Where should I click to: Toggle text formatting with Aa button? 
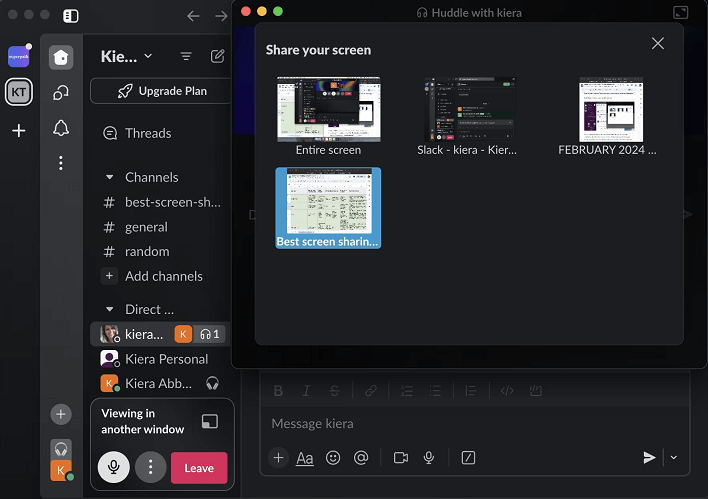point(305,457)
